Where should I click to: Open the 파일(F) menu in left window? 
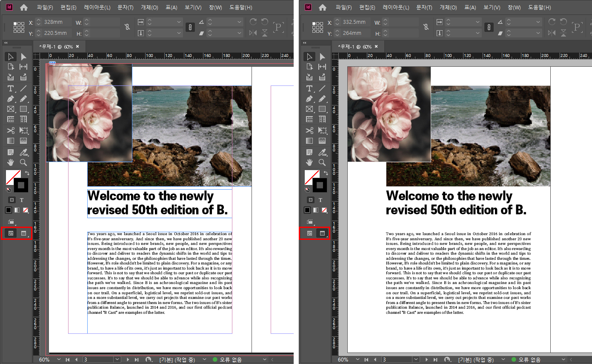coord(45,8)
